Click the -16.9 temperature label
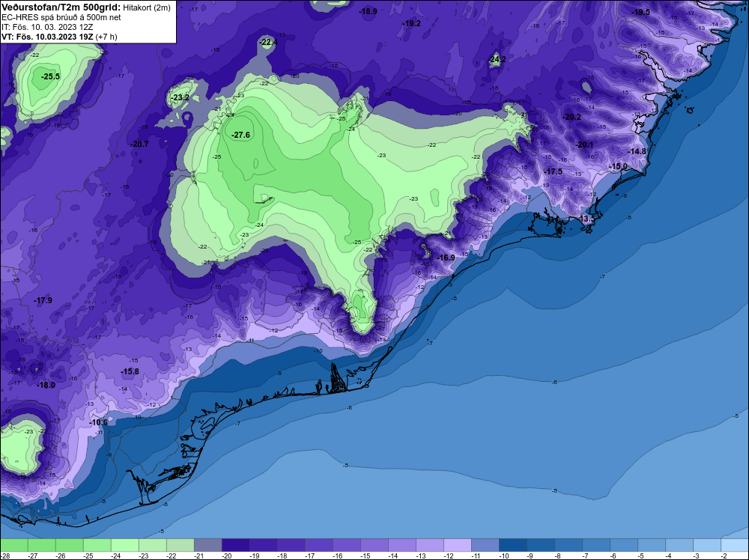Viewport: 749px width, 560px height. tap(446, 258)
